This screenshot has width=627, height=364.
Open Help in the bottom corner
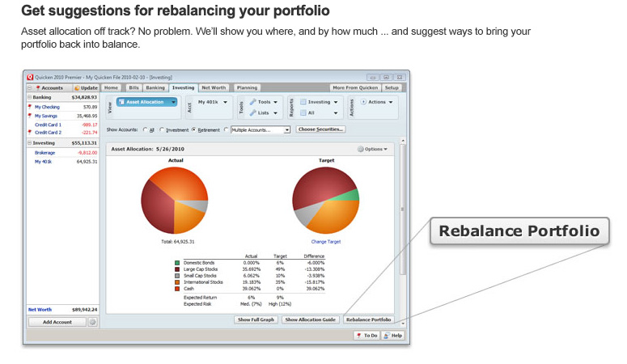(x=392, y=336)
